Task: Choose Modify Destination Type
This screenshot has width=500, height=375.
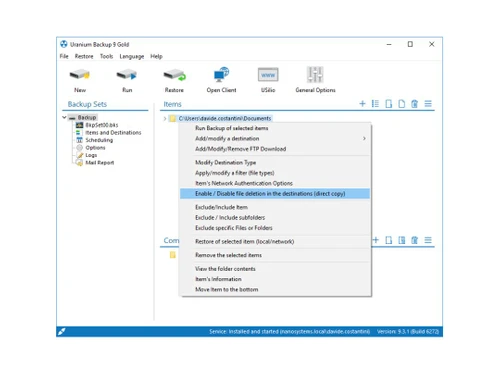Action: (275, 162)
